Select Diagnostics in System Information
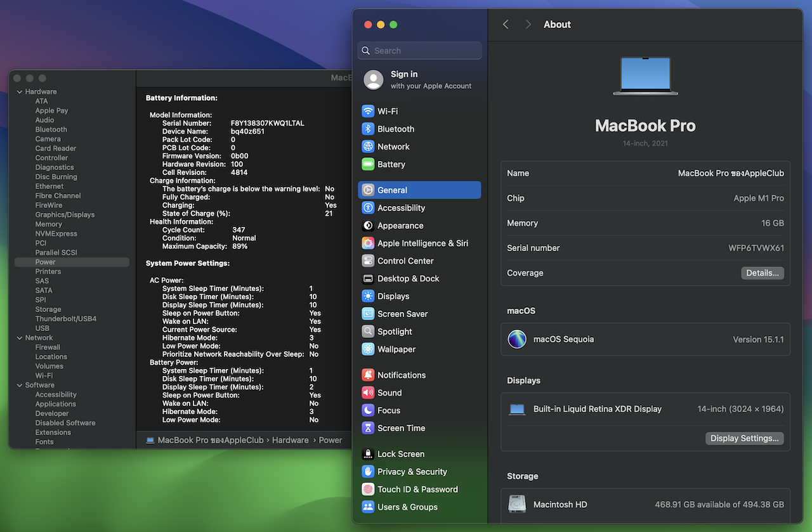This screenshot has height=532, width=812. [55, 168]
